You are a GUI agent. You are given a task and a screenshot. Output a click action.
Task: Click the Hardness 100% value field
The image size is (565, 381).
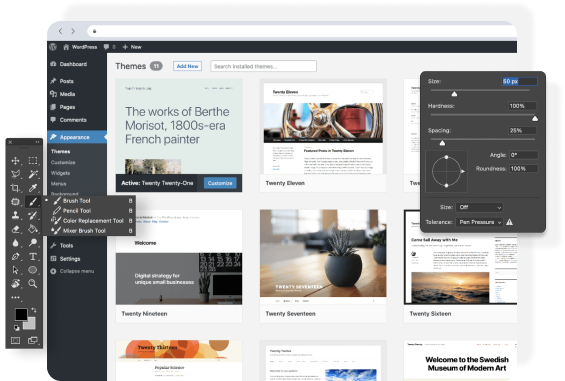(522, 106)
